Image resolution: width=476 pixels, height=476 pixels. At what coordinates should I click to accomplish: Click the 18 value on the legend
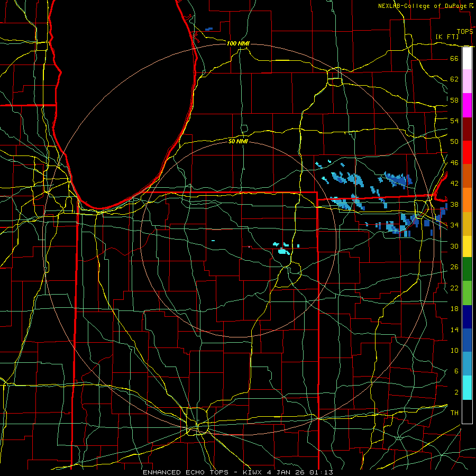454,309
